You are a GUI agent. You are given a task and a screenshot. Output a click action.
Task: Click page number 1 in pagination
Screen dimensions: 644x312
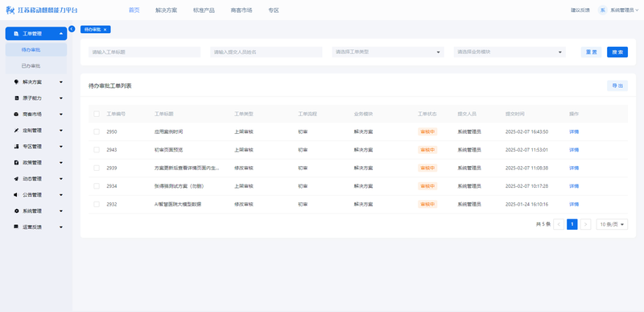[x=572, y=224]
